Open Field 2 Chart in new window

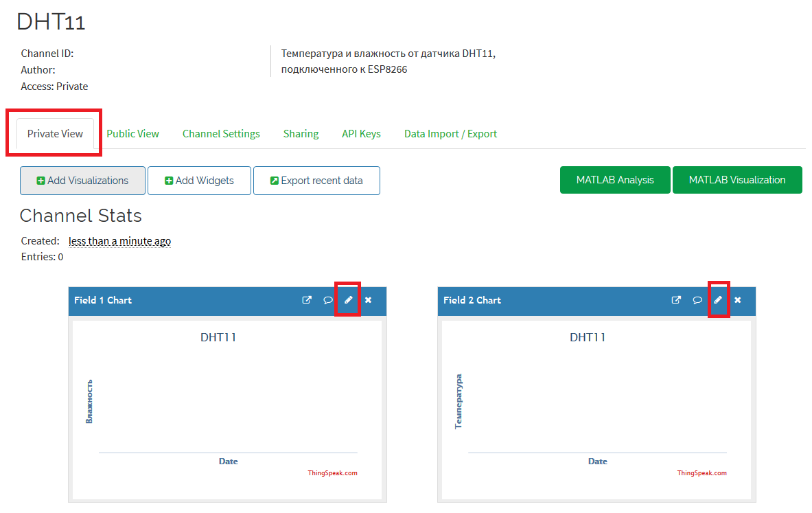(x=676, y=300)
